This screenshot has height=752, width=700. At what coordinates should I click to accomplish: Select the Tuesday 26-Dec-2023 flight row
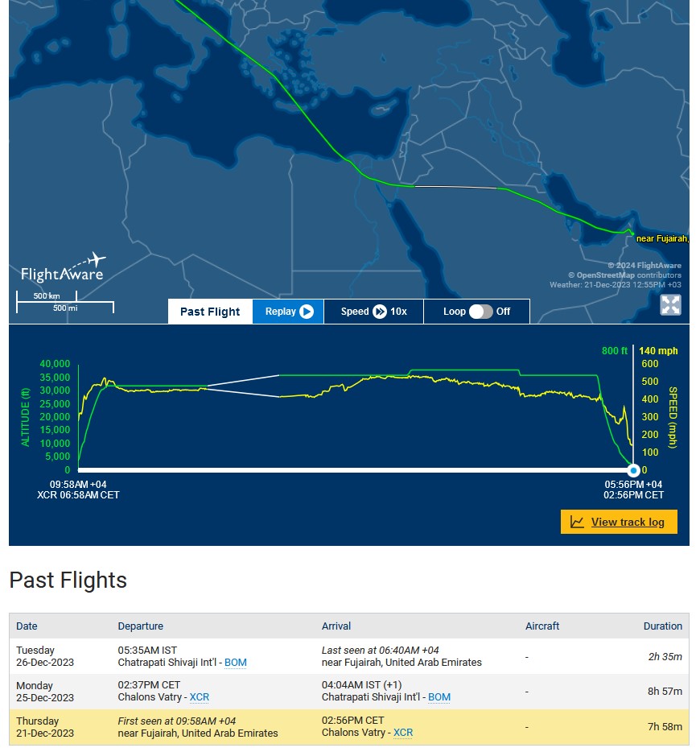coord(349,656)
